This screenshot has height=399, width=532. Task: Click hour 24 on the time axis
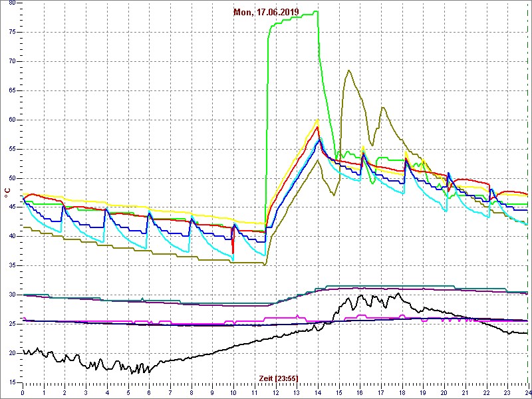527,392
